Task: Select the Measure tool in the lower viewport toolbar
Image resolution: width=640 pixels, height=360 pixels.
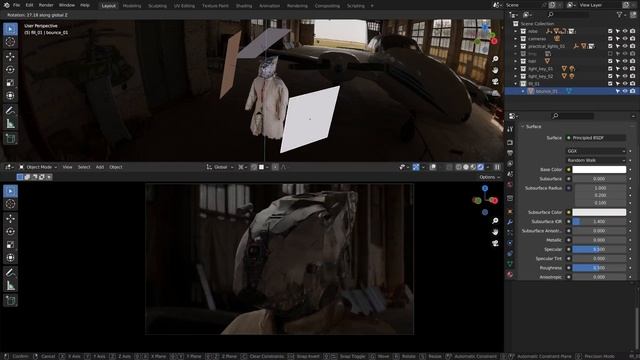Action: point(10,285)
